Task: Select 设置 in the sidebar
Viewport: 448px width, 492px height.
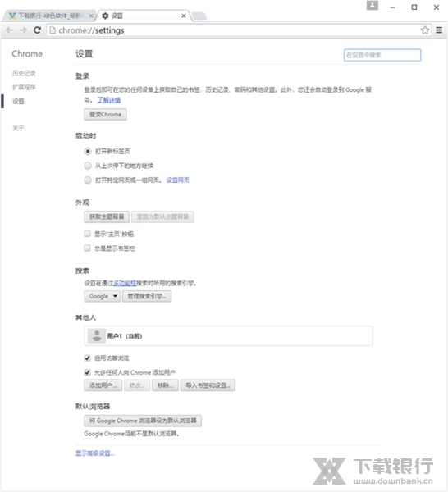Action: tap(18, 101)
